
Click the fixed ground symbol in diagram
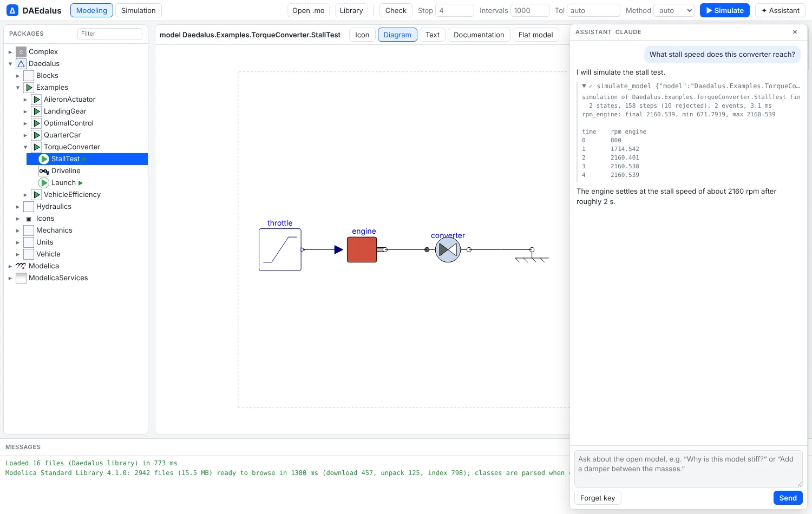tap(532, 256)
